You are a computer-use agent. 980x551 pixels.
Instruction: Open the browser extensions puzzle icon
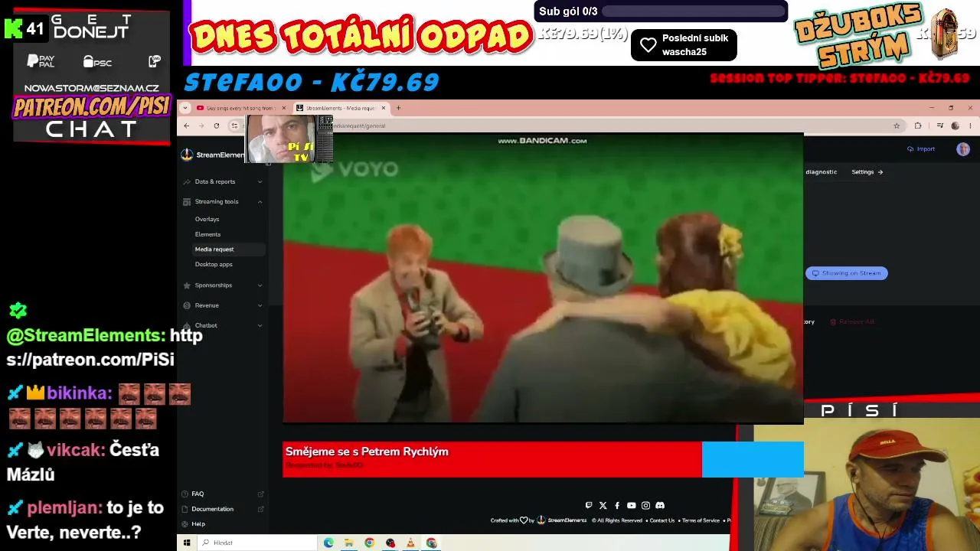click(x=918, y=126)
